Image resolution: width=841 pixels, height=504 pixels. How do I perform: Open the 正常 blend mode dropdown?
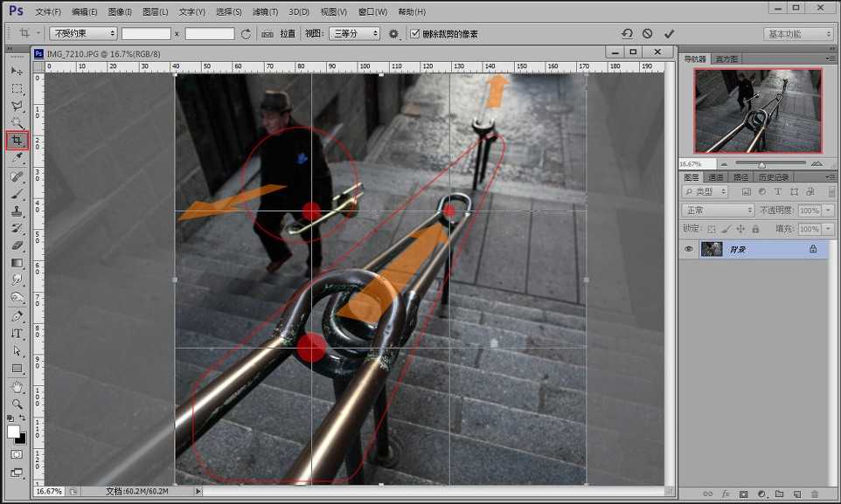718,211
